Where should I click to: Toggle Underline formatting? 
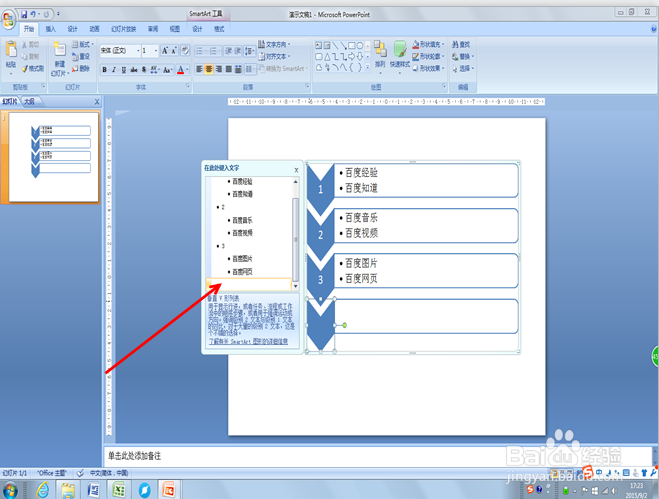124,70
